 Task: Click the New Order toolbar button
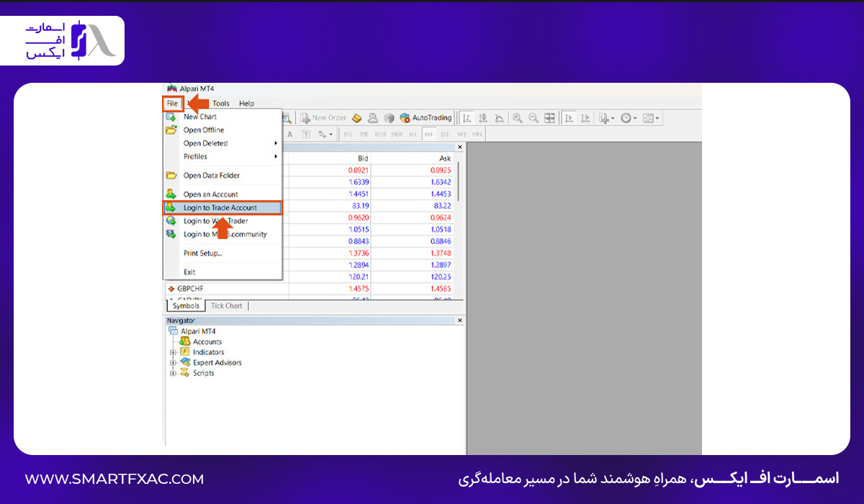pos(323,118)
